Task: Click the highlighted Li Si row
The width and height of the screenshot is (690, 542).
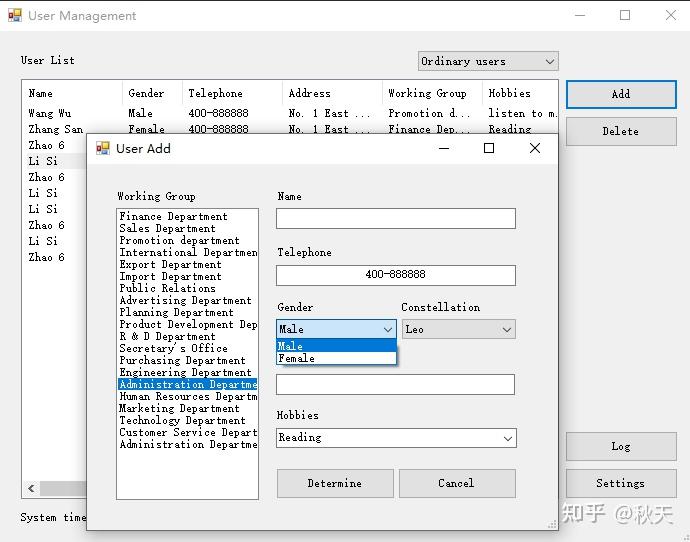Action: click(55, 161)
